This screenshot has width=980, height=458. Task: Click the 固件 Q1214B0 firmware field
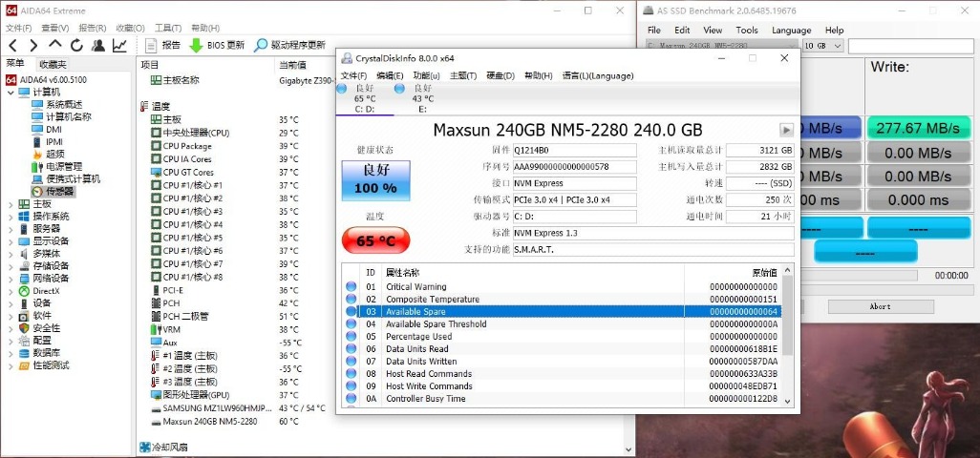point(574,151)
